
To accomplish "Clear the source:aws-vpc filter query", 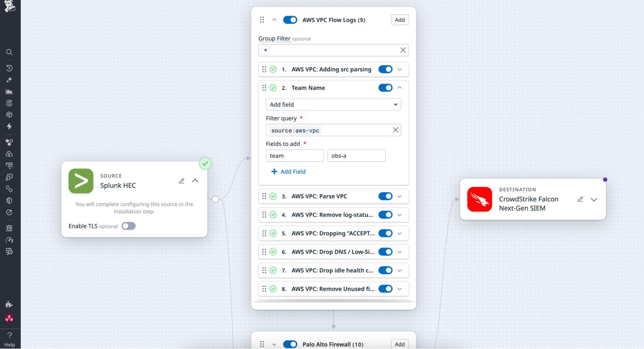I will coord(395,130).
